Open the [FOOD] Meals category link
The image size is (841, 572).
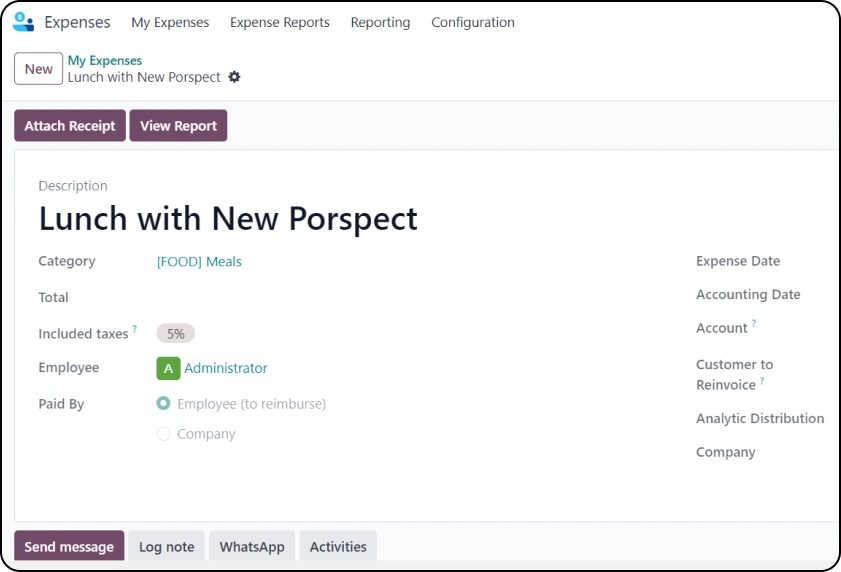click(x=199, y=261)
